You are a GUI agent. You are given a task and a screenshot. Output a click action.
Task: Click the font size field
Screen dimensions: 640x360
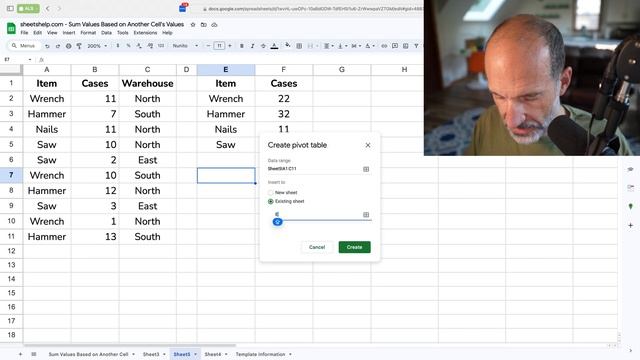pos(219,46)
